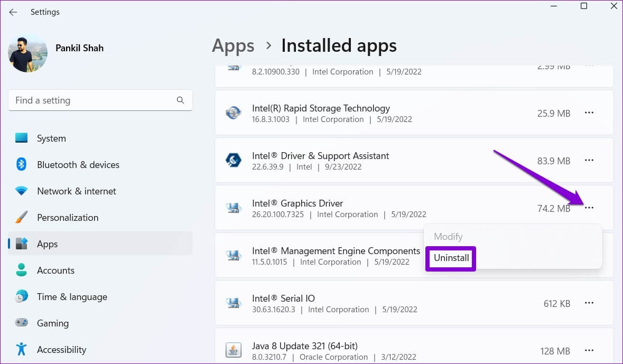Click the Find a setting search box
This screenshot has height=364, width=623.
tap(100, 100)
